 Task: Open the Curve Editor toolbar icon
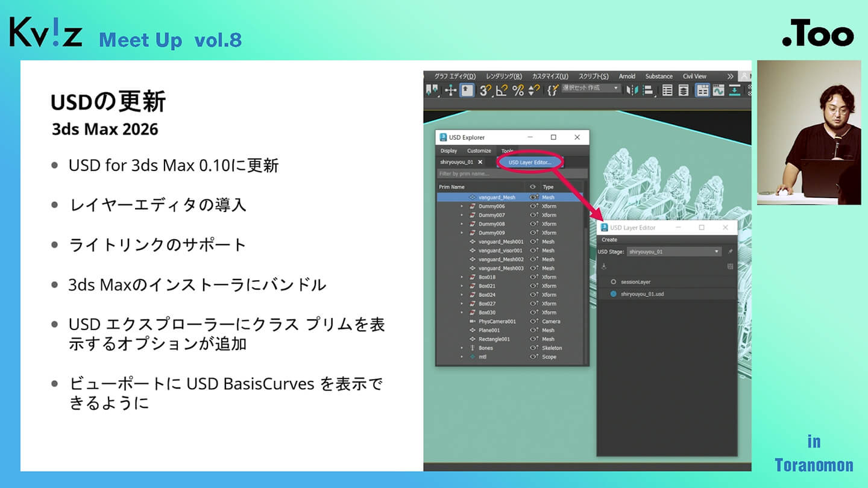click(718, 90)
